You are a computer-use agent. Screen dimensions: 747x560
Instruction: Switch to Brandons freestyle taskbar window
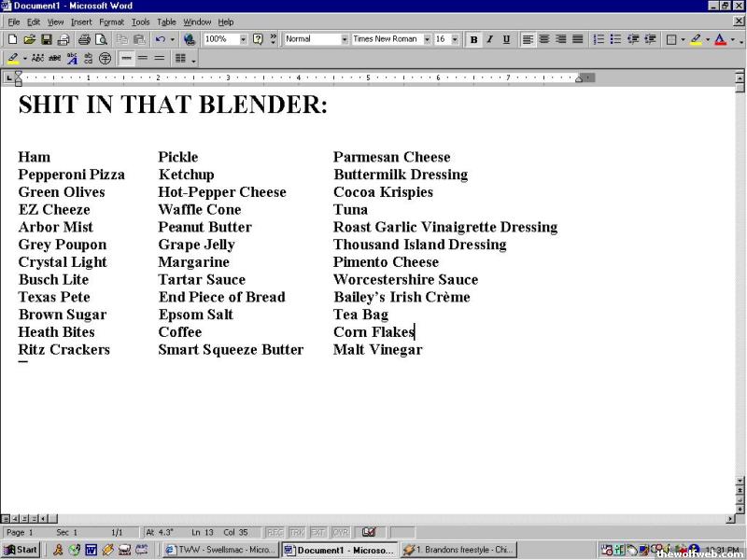458,550
